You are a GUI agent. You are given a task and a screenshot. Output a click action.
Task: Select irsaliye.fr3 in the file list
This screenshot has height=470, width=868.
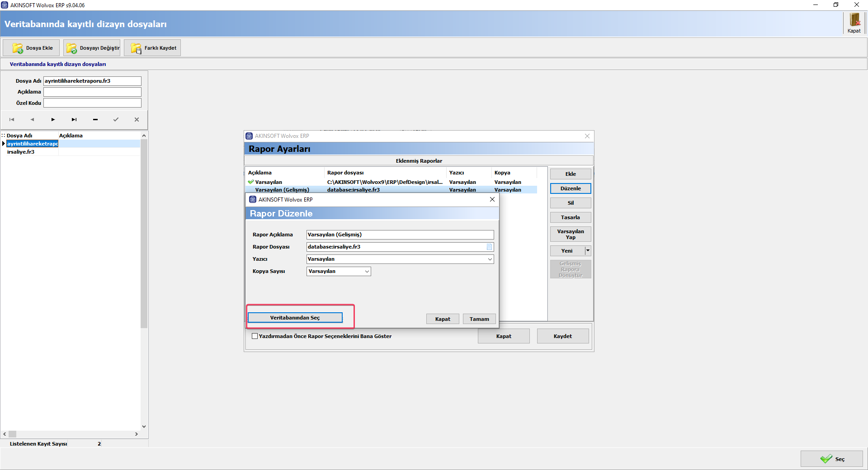tap(21, 152)
